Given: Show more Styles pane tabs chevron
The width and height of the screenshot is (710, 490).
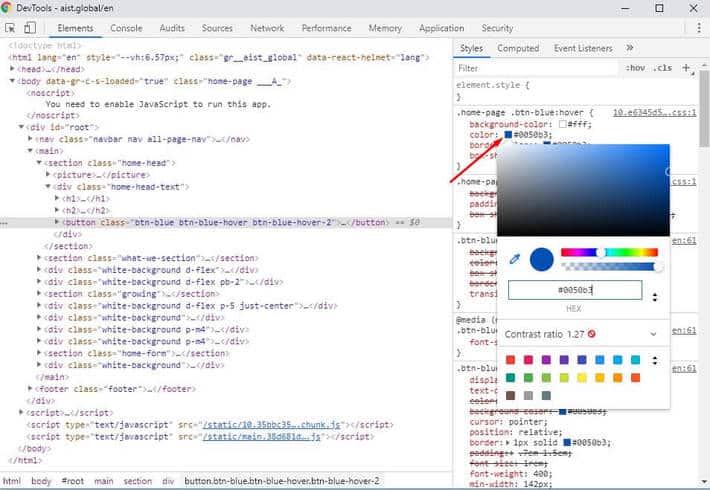Looking at the screenshot, I should point(630,48).
